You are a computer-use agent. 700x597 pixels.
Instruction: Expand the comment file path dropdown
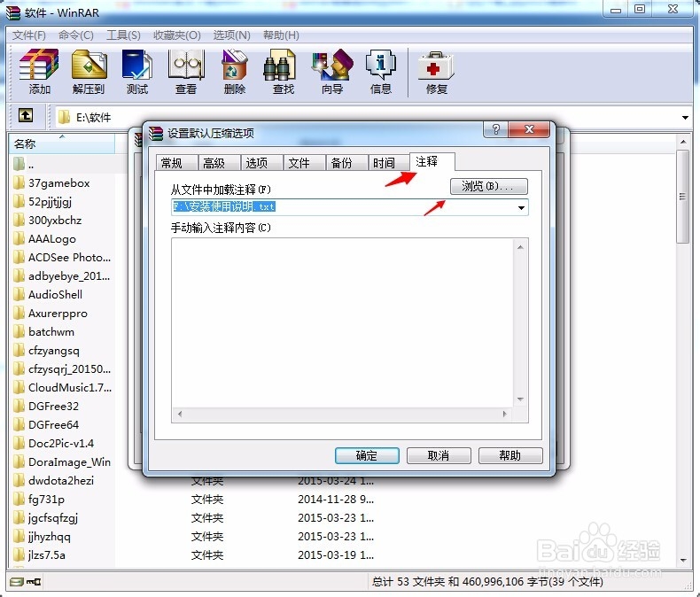521,207
